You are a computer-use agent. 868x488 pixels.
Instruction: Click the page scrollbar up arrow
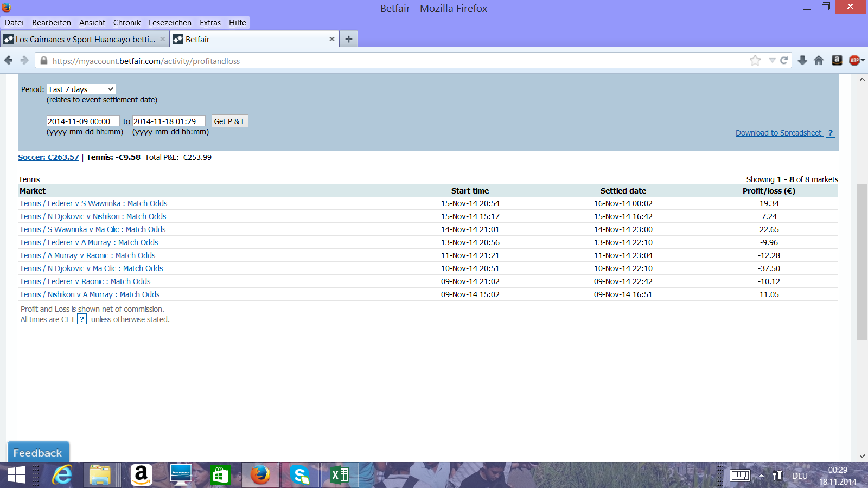click(862, 80)
